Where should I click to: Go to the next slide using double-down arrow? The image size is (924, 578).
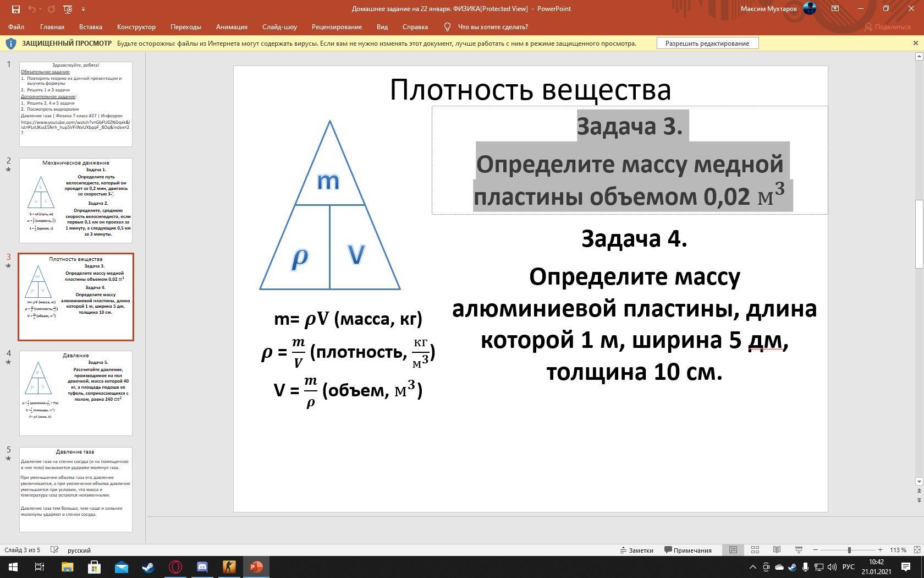tap(918, 500)
